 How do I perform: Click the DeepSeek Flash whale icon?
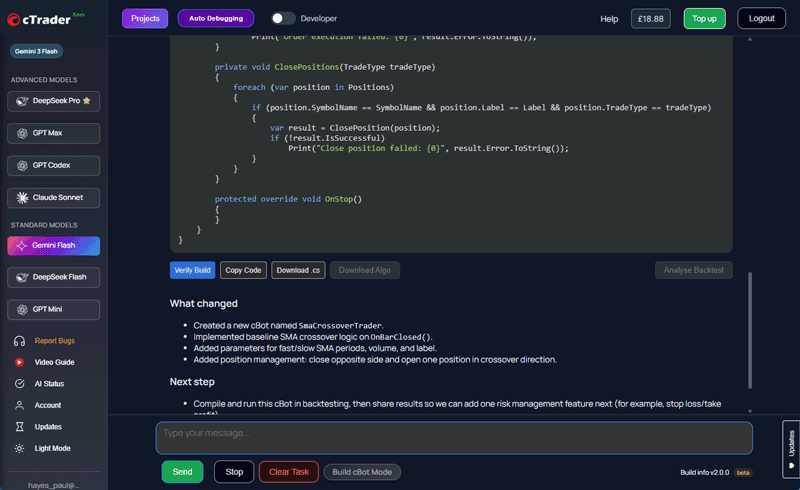click(x=22, y=277)
